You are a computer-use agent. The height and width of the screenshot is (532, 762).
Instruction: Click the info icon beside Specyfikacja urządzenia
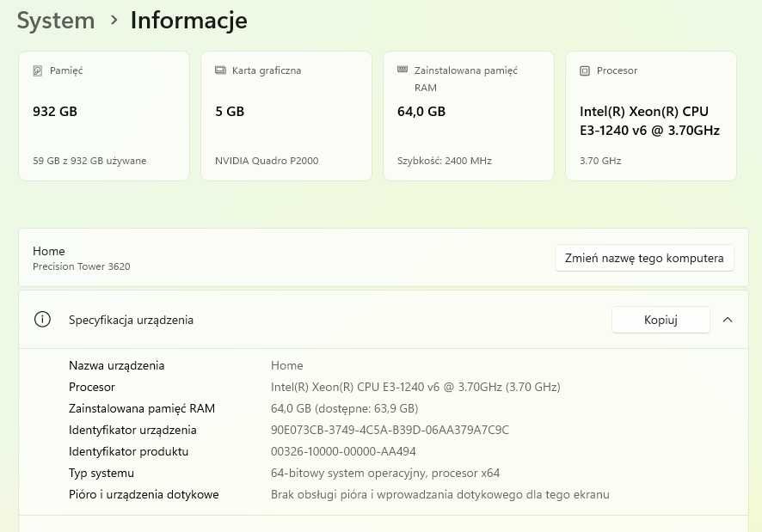coord(42,320)
